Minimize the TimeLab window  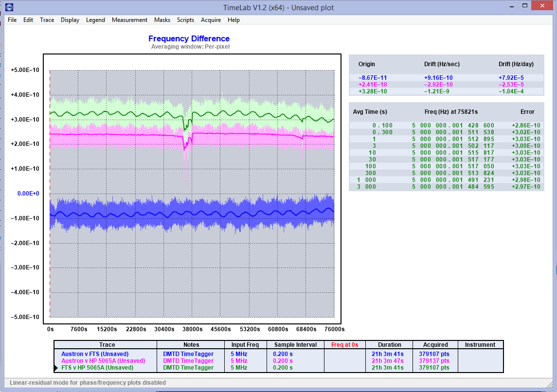[x=512, y=7]
